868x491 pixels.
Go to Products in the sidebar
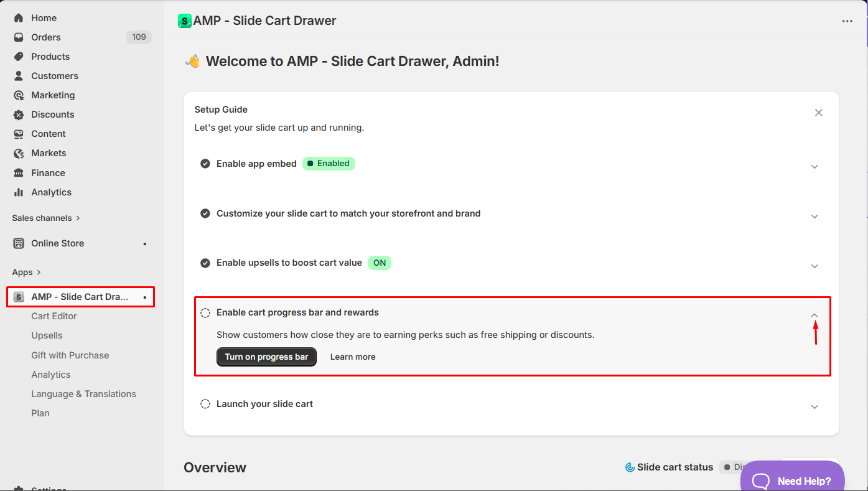(x=50, y=57)
